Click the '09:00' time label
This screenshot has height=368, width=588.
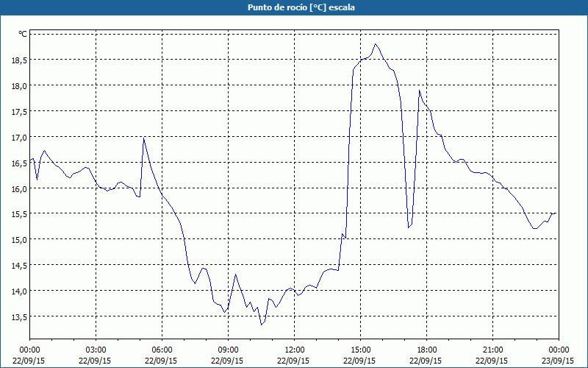(228, 350)
